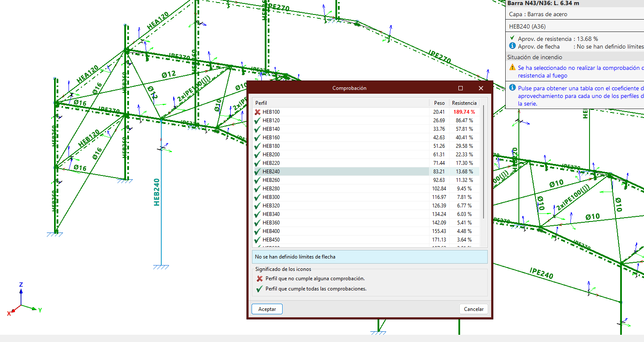
Task: Click the XYZ axis indicator
Action: pyautogui.click(x=21, y=300)
